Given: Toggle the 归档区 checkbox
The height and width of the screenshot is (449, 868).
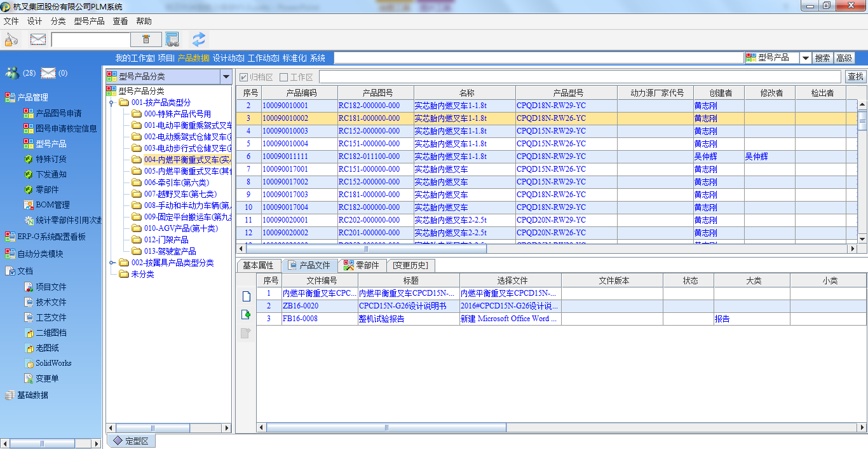Looking at the screenshot, I should click(243, 77).
